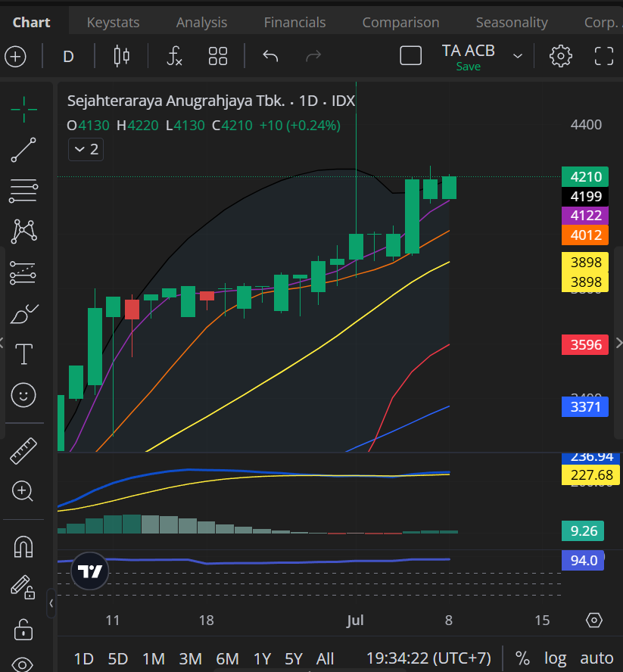This screenshot has height=672, width=623.
Task: Expand the collapsed indicator legend showing 2
Action: click(x=86, y=150)
